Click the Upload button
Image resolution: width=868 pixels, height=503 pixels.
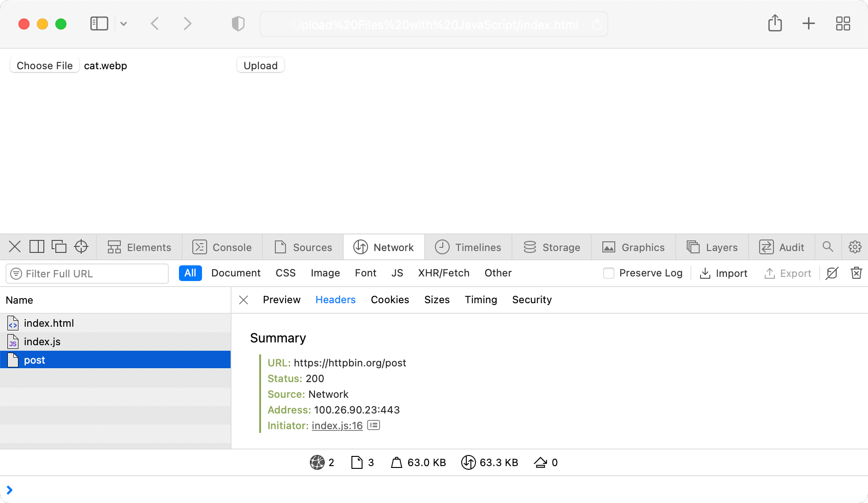pyautogui.click(x=260, y=65)
